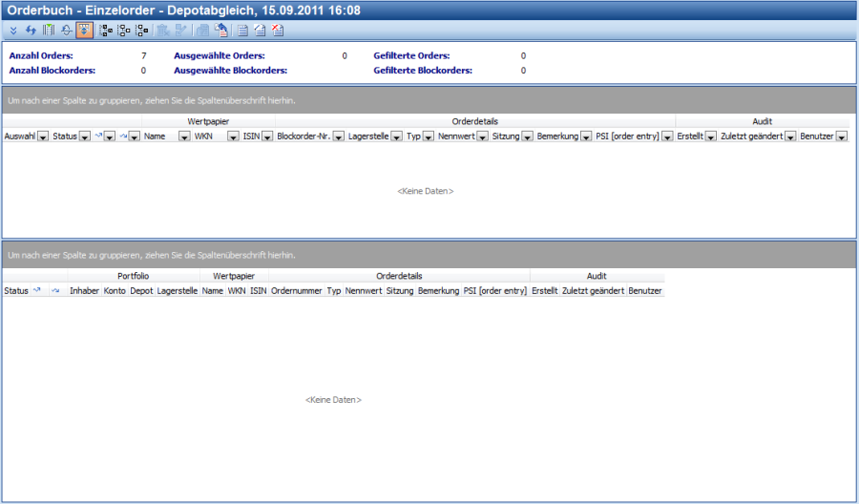Open the Lagerstelle filter dropdown in upper grid
The image size is (859, 504).
pyautogui.click(x=396, y=137)
